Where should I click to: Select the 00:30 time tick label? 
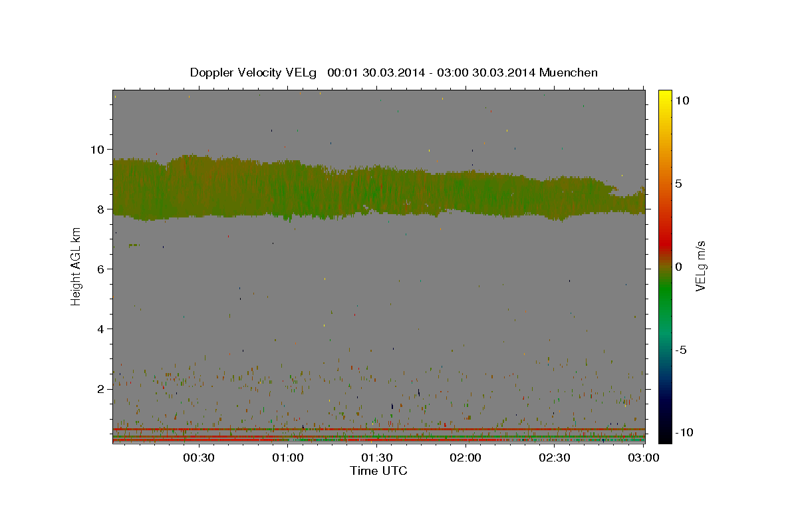pos(199,458)
